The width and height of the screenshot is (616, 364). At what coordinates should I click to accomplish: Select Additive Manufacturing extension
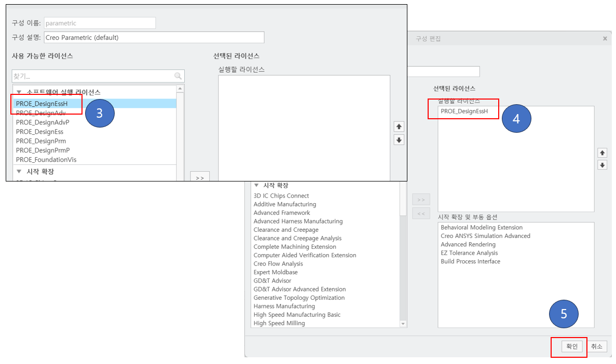pyautogui.click(x=284, y=204)
